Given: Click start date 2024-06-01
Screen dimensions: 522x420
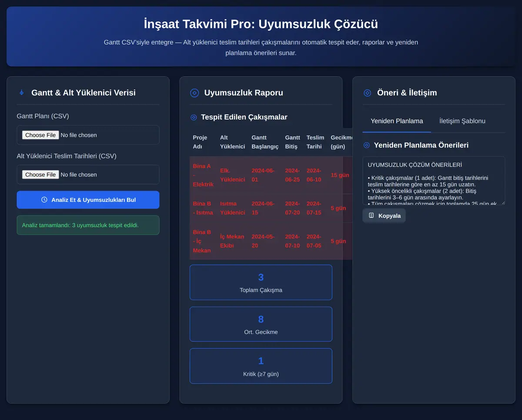Looking at the screenshot, I should [265, 175].
